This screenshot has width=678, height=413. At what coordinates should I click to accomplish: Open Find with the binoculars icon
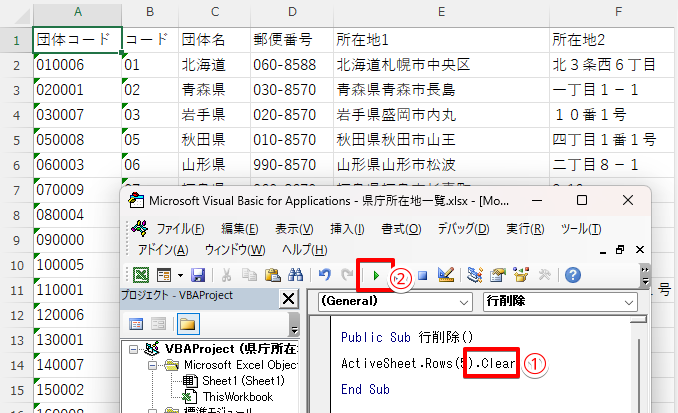[296, 275]
